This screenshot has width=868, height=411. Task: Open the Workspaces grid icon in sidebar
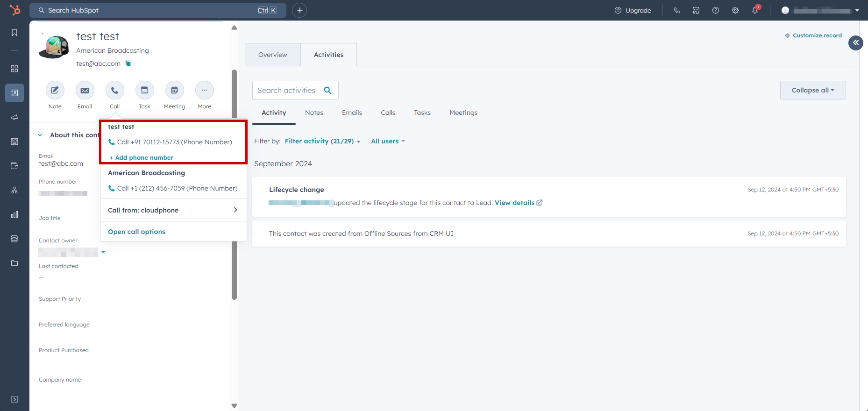[14, 69]
